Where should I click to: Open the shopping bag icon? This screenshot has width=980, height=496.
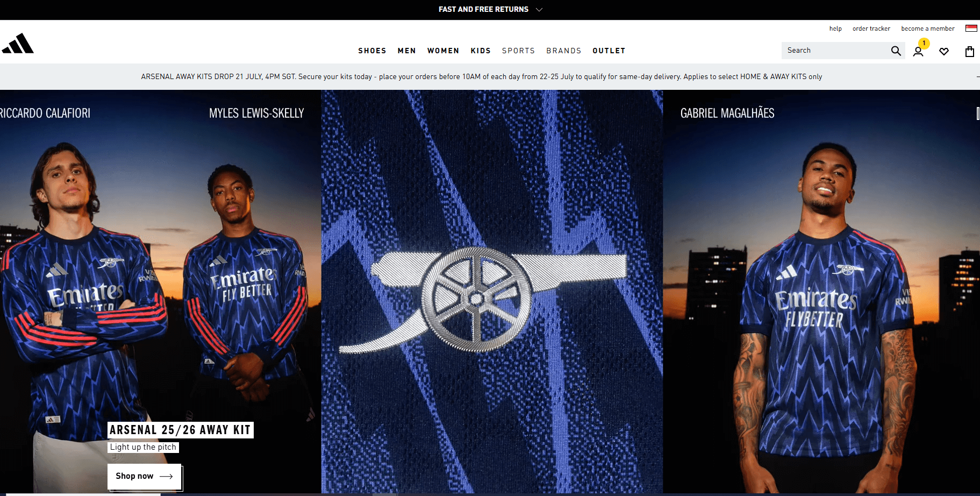(969, 52)
